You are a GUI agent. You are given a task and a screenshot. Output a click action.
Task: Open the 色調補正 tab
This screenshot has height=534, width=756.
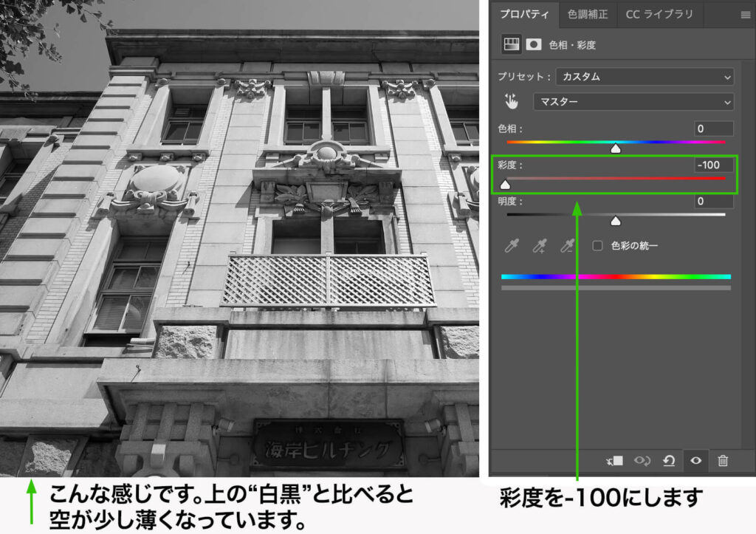point(588,15)
